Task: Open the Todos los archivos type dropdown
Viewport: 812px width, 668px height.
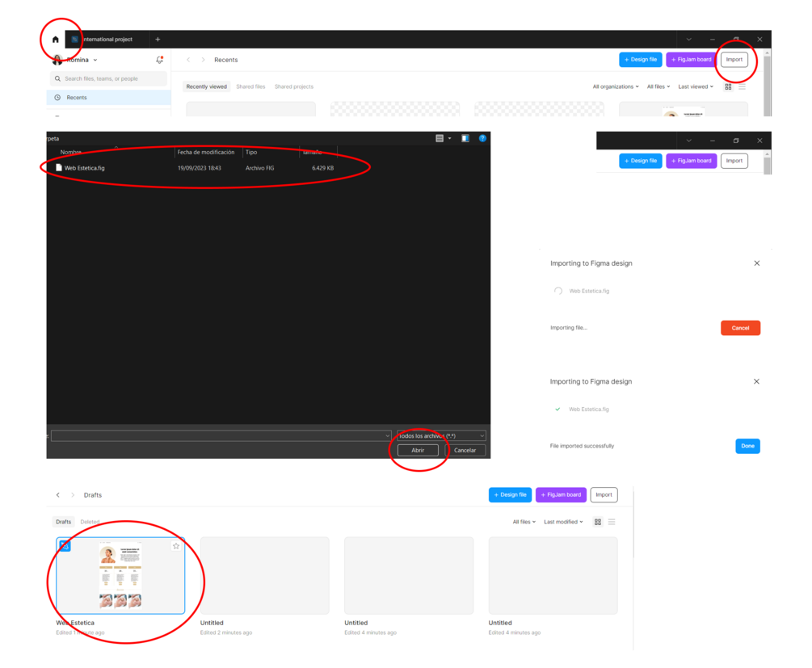Action: click(x=441, y=436)
